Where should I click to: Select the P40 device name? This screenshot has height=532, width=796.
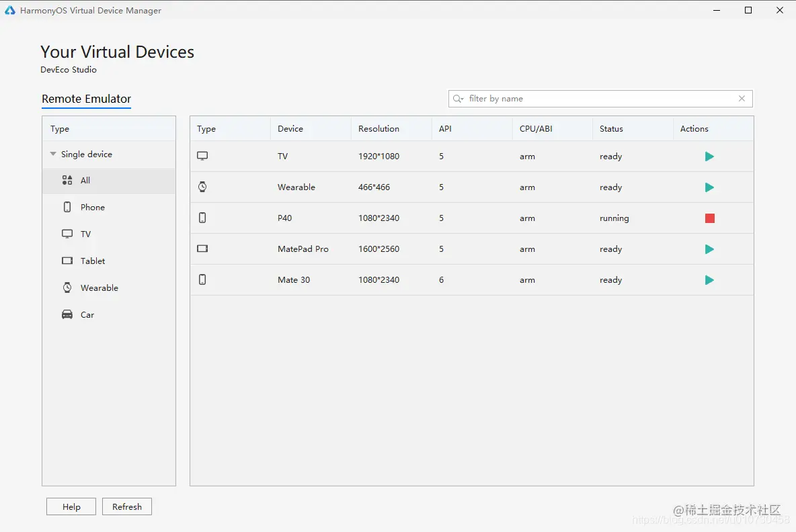285,218
